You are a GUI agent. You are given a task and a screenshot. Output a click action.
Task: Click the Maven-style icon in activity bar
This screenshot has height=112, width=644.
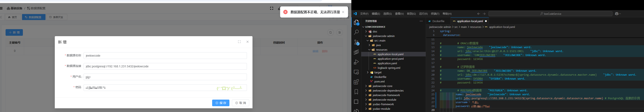pyautogui.click(x=356, y=52)
